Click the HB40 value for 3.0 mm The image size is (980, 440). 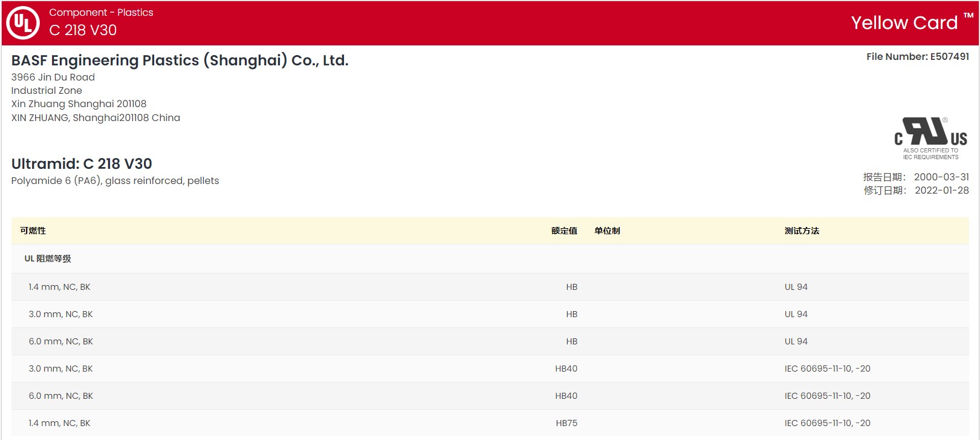pyautogui.click(x=566, y=369)
